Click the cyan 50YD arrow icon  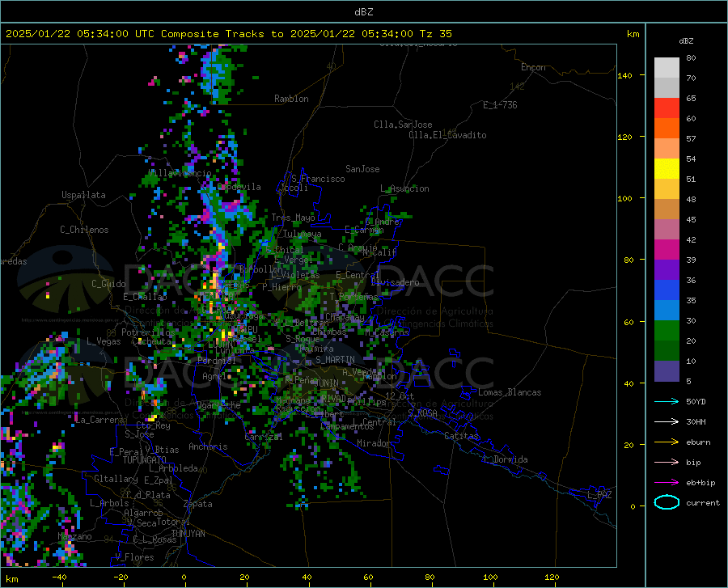(x=667, y=401)
